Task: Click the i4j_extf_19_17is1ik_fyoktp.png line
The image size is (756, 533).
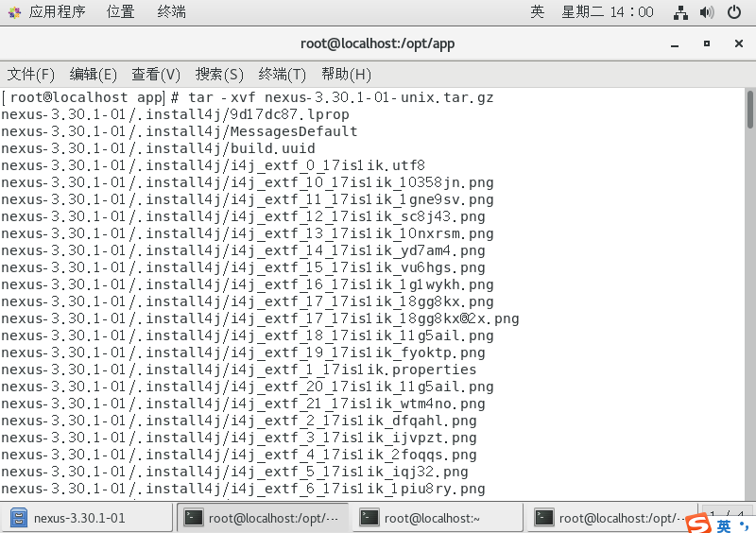Action: coord(243,352)
